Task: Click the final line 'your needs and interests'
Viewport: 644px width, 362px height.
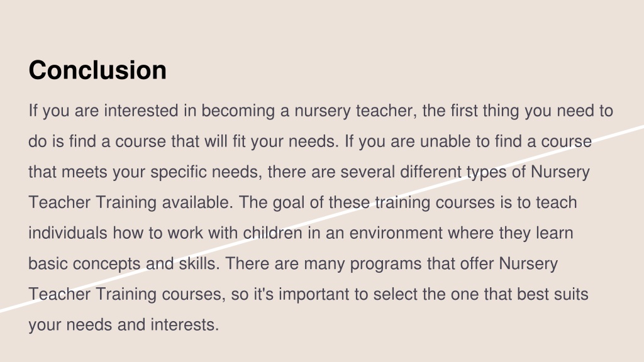Action: pyautogui.click(x=124, y=325)
